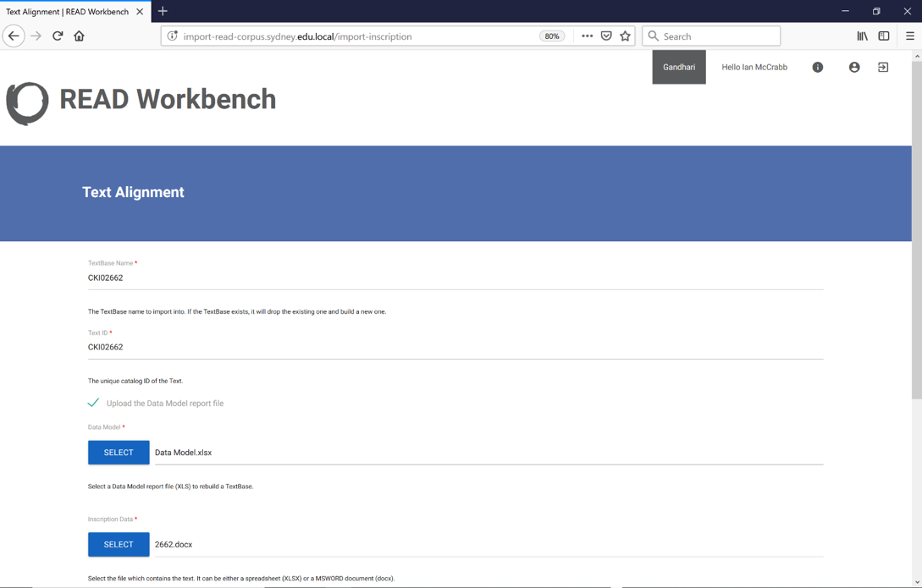Click 'Select a Data Model report file' hint text
This screenshot has height=588, width=922.
click(x=170, y=486)
